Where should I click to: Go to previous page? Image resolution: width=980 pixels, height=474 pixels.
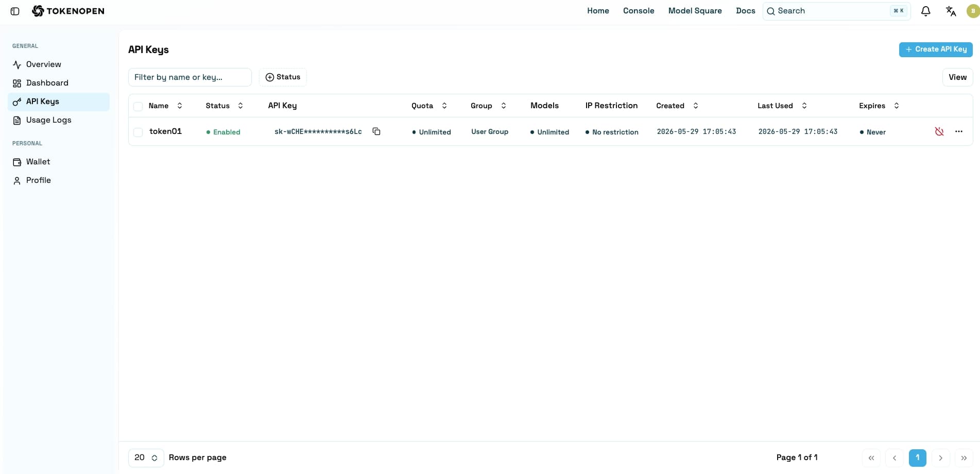click(x=895, y=458)
